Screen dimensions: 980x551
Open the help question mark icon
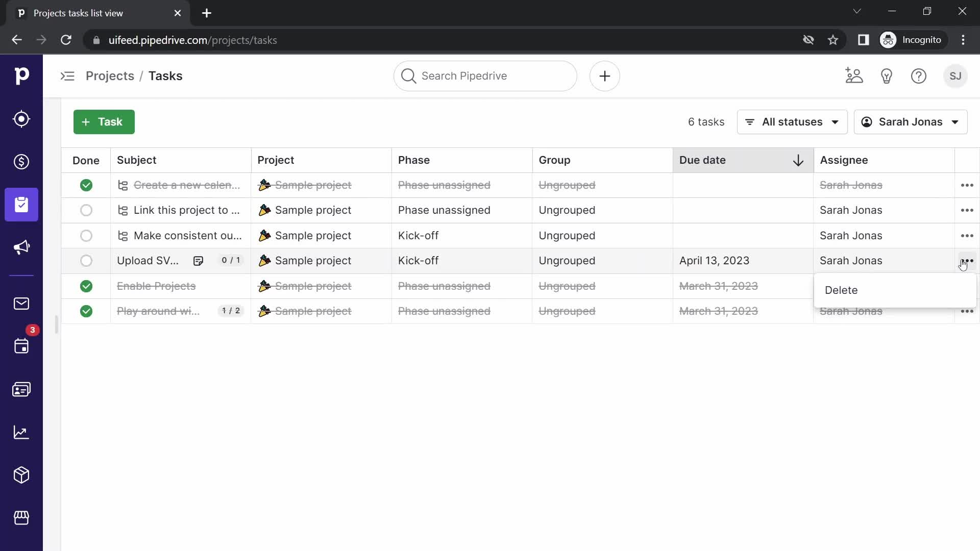[919, 76]
